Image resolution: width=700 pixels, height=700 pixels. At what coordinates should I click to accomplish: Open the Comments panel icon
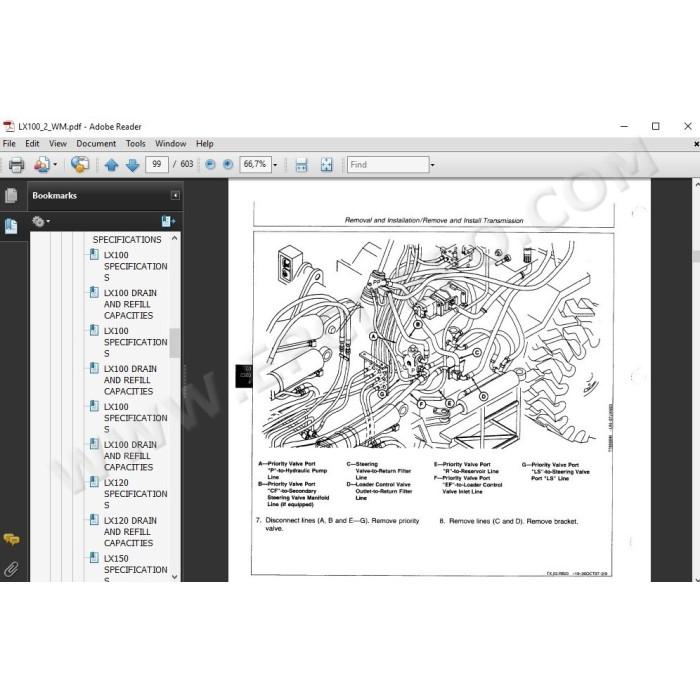coord(11,539)
